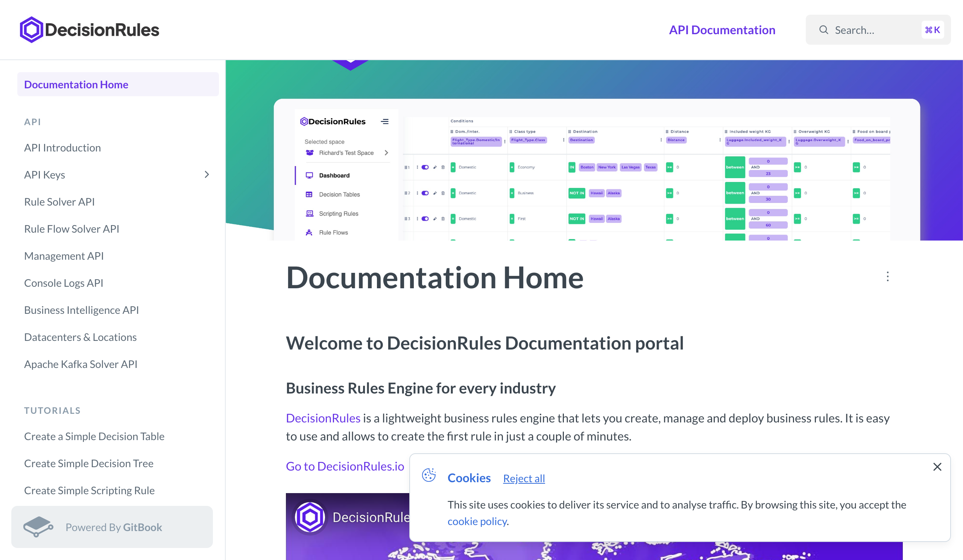Click the three-dot page options icon
963x560 pixels.
click(x=887, y=276)
